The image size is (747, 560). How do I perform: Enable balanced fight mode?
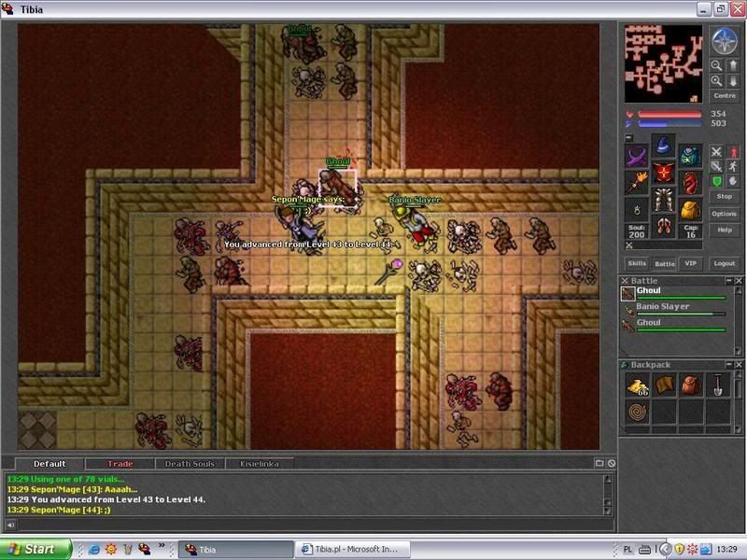[x=716, y=166]
